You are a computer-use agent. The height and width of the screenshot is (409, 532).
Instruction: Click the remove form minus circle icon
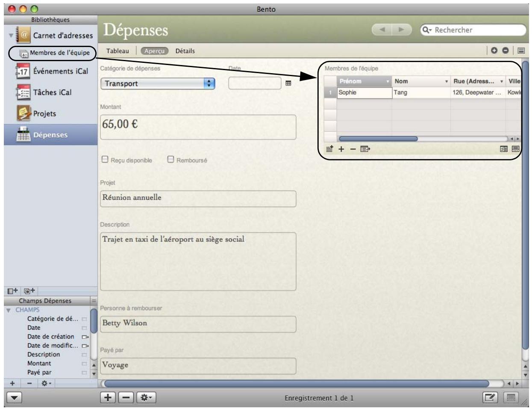(505, 50)
